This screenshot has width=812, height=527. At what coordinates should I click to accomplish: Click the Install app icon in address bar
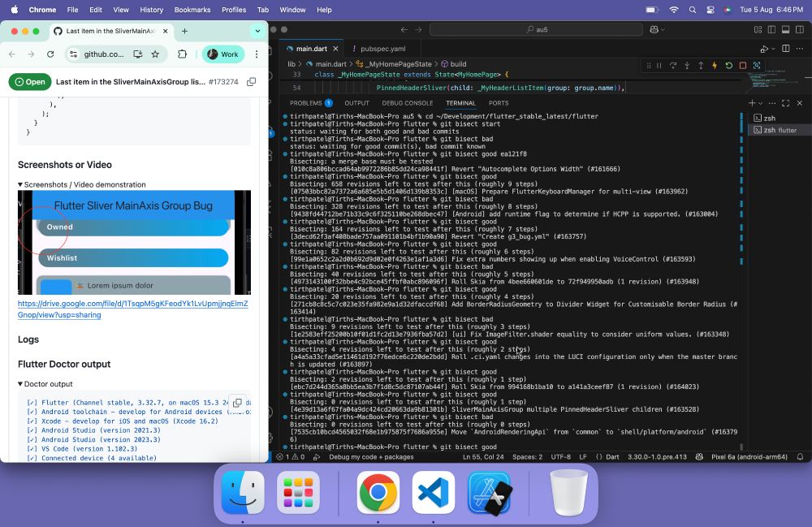[138, 54]
